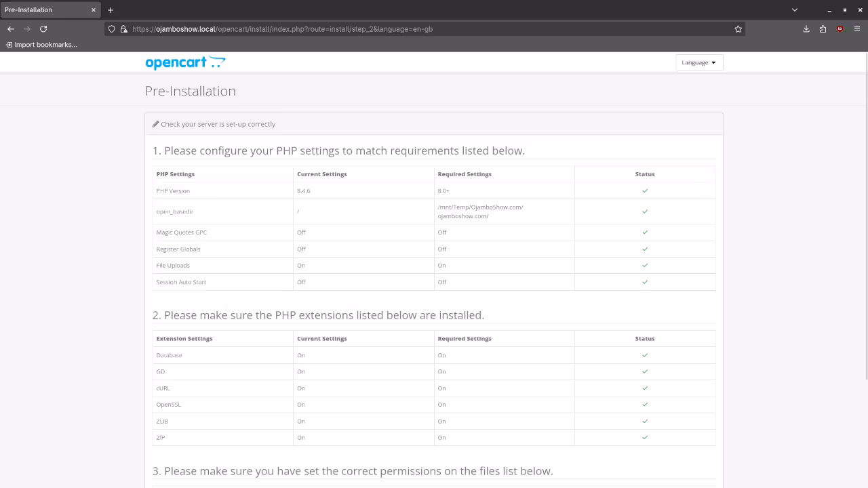Image resolution: width=868 pixels, height=488 pixels.
Task: Click the 8.4.6 PHP version value
Action: pyautogui.click(x=304, y=191)
